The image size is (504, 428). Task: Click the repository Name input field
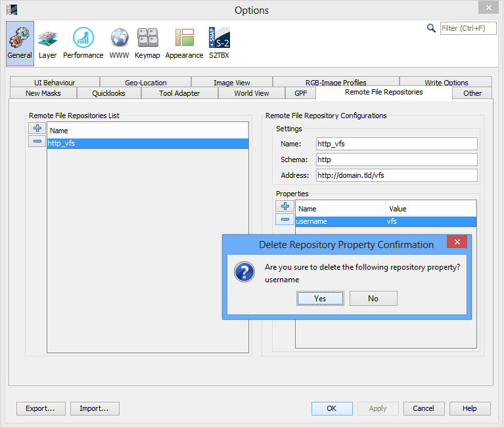click(397, 144)
